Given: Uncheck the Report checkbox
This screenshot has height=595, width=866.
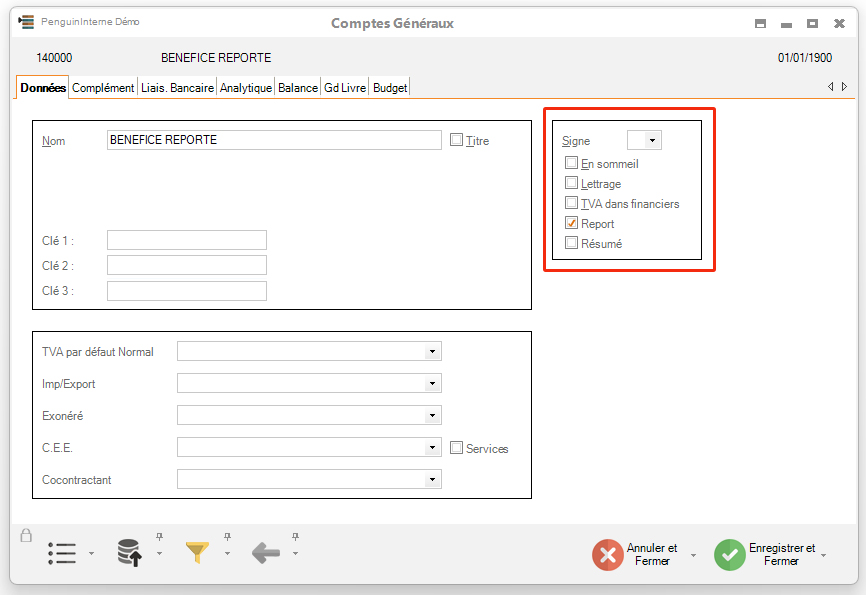Looking at the screenshot, I should point(571,223).
